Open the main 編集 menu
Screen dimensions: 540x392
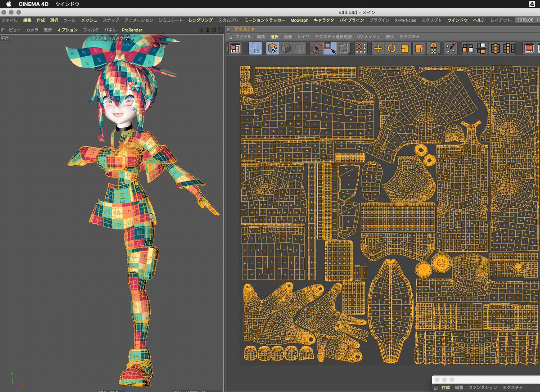point(27,20)
